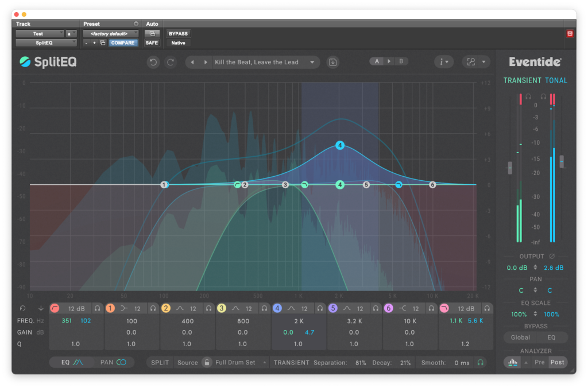This screenshot has width=588, height=388.
Task: Click the output phase invert icon
Action: point(552,256)
